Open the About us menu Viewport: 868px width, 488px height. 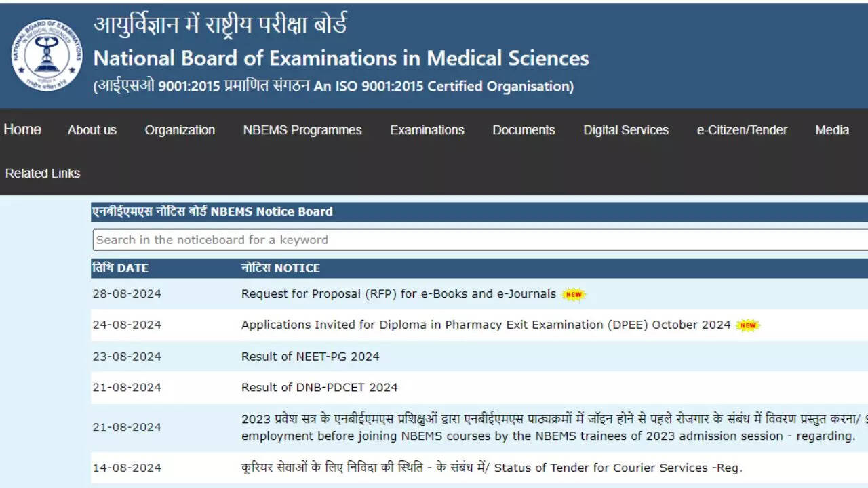click(92, 130)
